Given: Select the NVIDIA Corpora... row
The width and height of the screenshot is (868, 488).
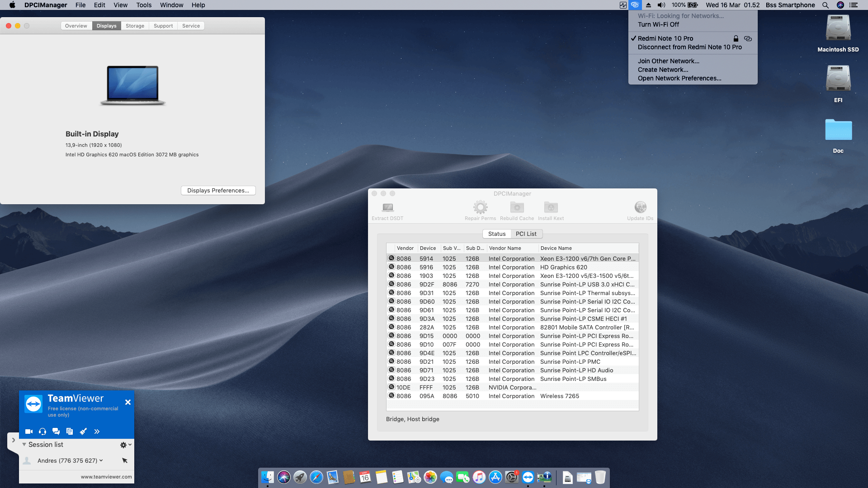Looking at the screenshot, I should 512,387.
